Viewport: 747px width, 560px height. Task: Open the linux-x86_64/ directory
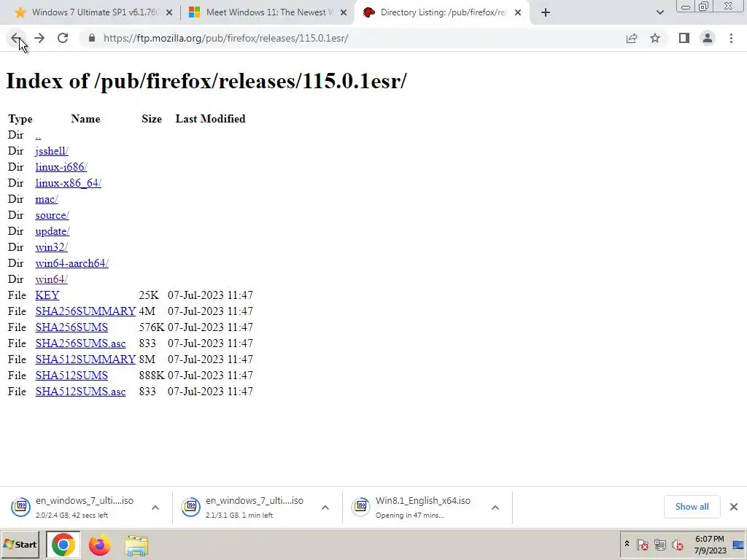pyautogui.click(x=68, y=183)
